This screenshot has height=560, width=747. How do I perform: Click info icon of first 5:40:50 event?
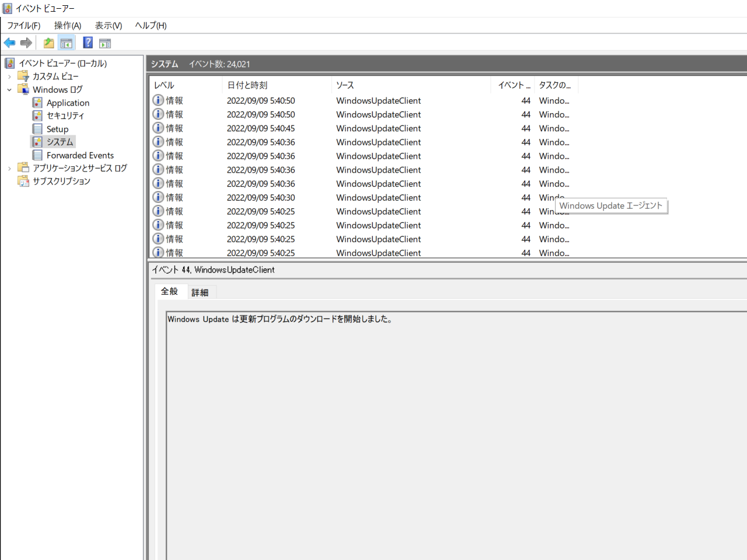point(158,100)
